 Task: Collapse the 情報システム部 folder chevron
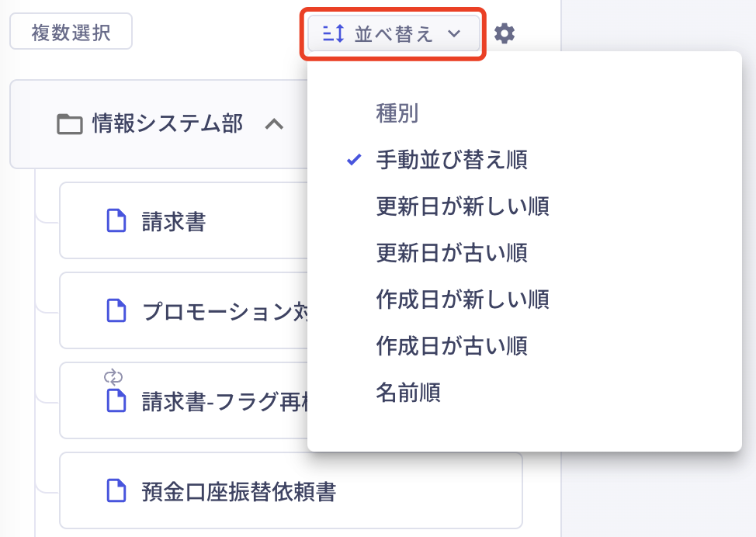[x=274, y=124]
